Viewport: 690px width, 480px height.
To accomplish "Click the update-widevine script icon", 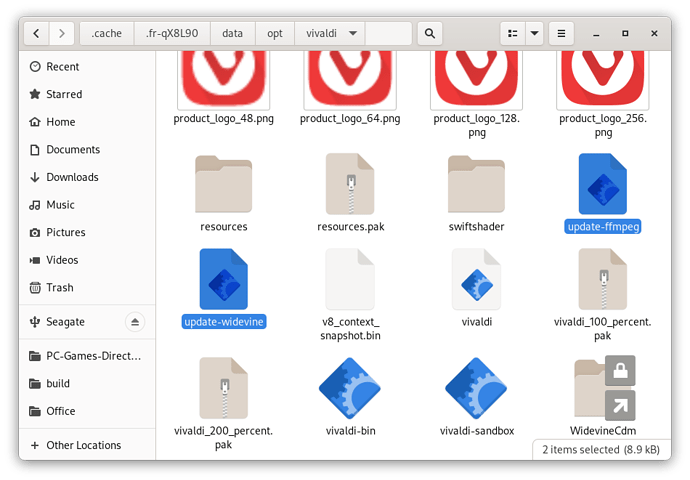I will [224, 279].
